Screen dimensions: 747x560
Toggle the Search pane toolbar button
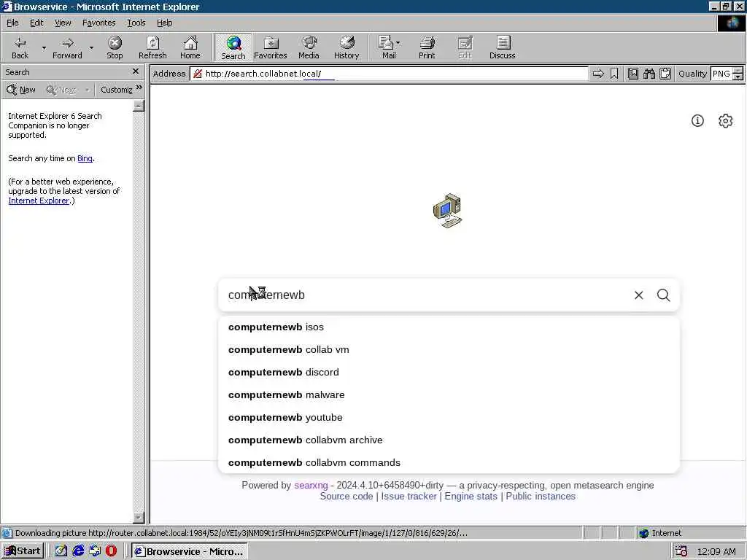233,47
